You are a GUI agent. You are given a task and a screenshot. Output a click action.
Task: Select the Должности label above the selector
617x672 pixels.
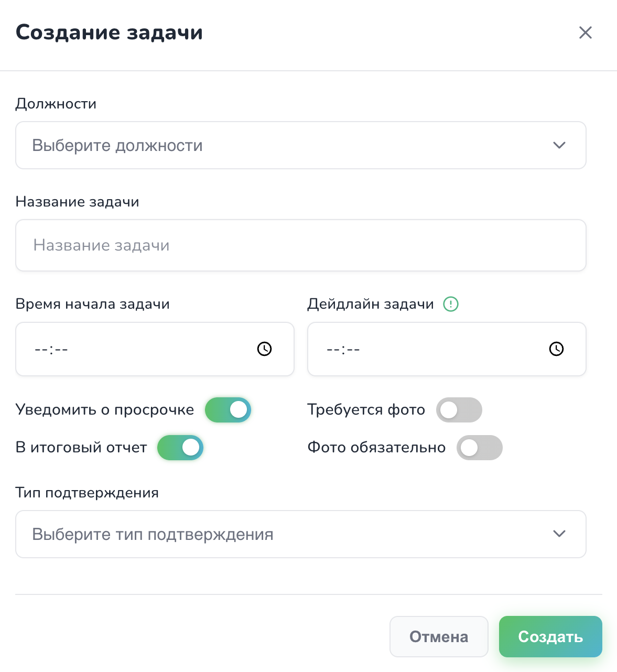56,103
